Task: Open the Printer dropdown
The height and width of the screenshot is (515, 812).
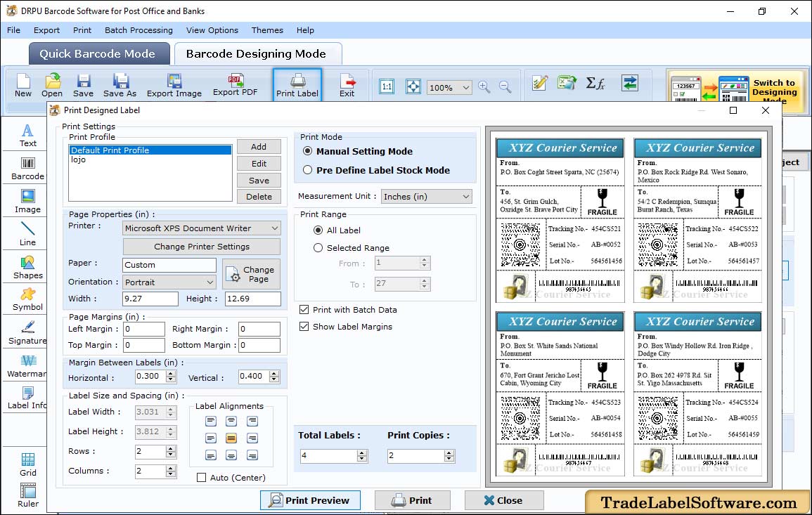Action: pyautogui.click(x=202, y=228)
